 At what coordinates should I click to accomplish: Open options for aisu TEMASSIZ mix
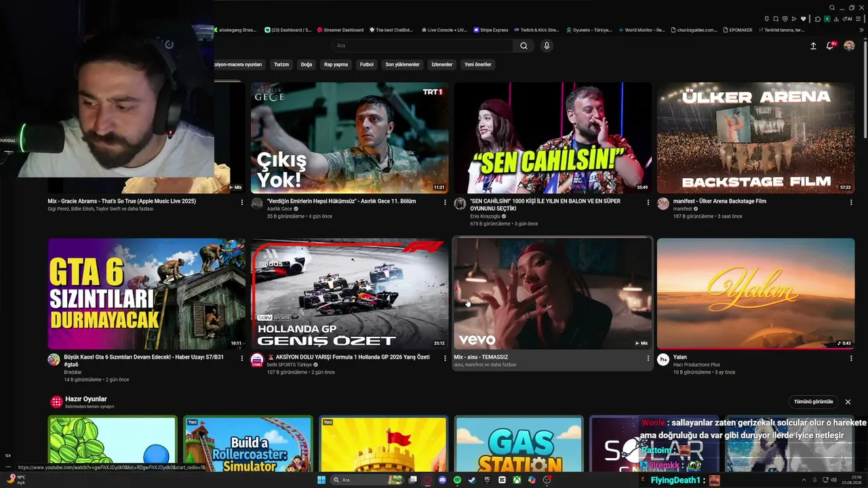tap(648, 358)
